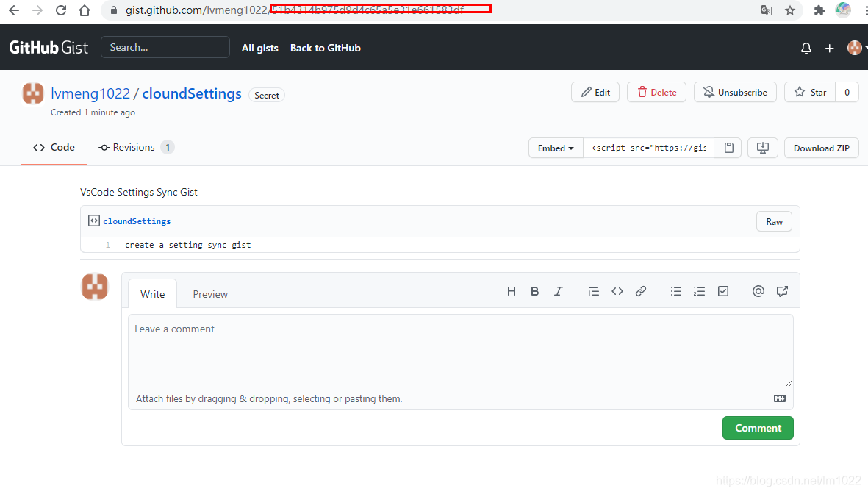Select line number 1 of the file
868x494 pixels.
pyautogui.click(x=107, y=245)
